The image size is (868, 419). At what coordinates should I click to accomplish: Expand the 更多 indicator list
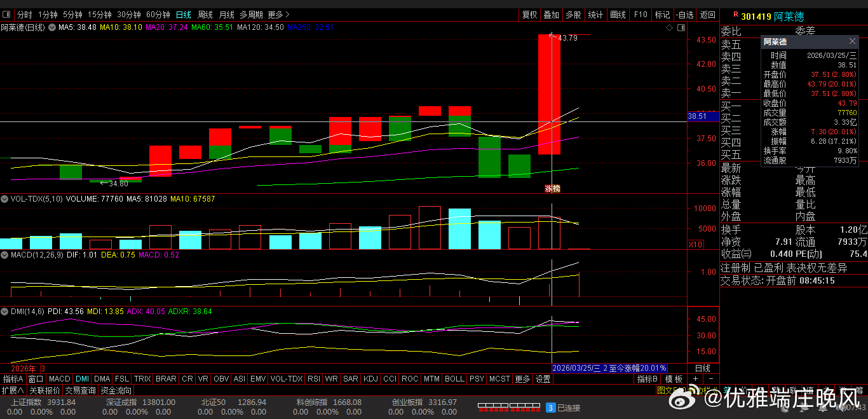click(522, 379)
